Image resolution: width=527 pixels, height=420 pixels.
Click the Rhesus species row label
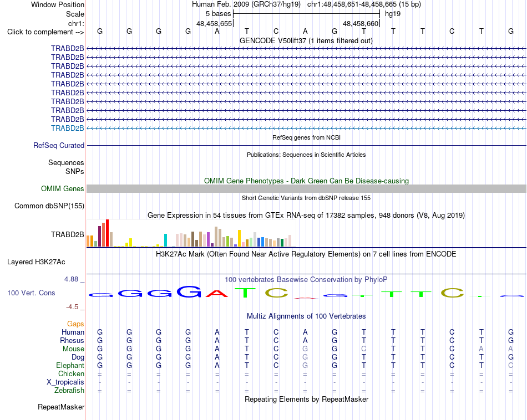point(72,340)
